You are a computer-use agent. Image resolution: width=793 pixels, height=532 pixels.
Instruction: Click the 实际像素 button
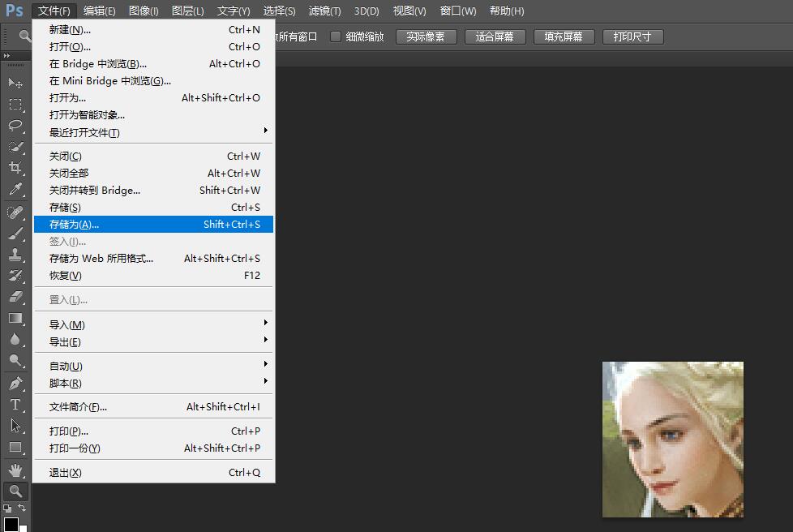click(426, 37)
